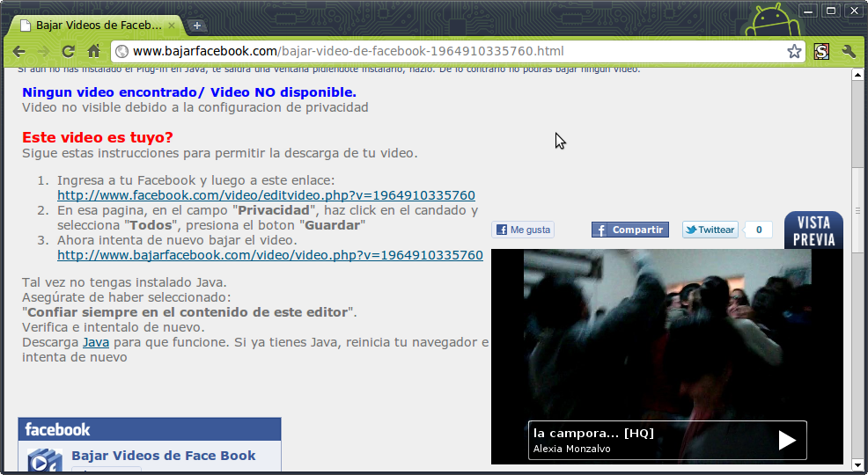Click the la campora... [HQ] video title

(593, 433)
